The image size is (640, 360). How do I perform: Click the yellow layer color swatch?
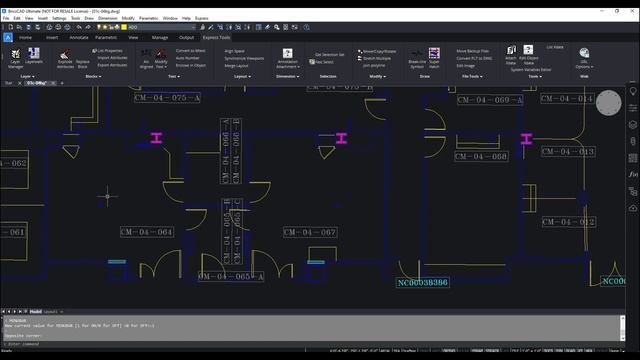pyautogui.click(x=124, y=27)
